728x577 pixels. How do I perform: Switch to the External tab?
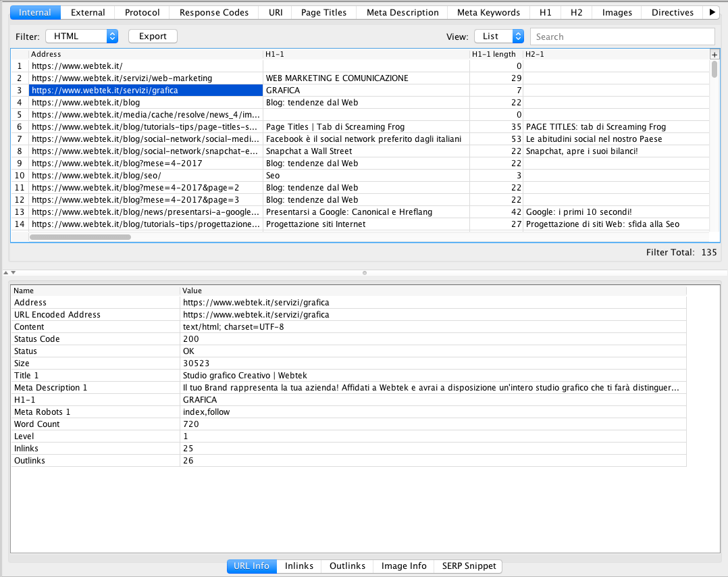pos(88,12)
